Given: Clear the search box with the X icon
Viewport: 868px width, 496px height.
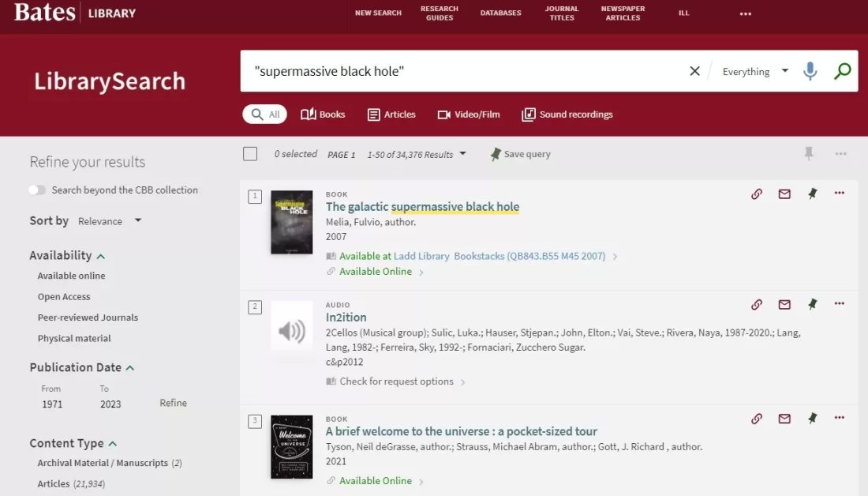Looking at the screenshot, I should 694,70.
